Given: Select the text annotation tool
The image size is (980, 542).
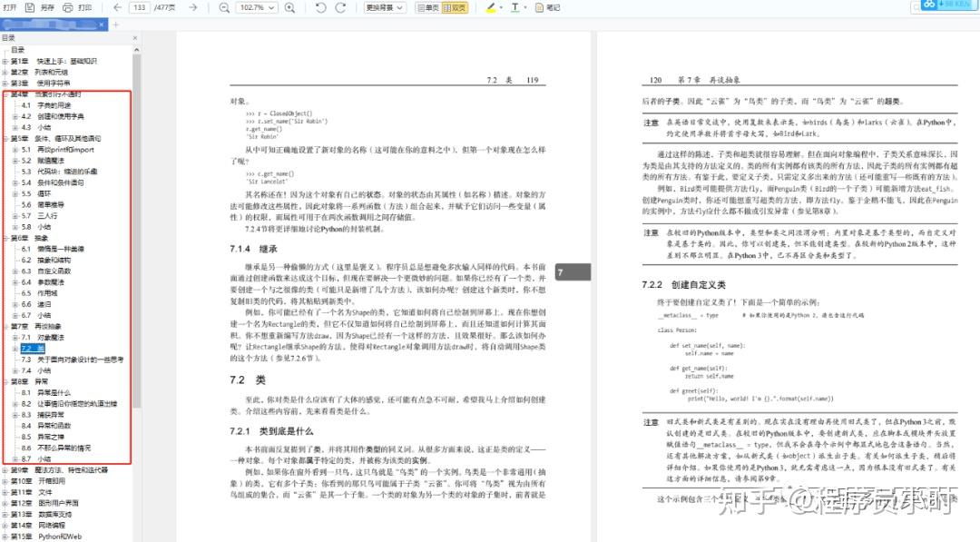Looking at the screenshot, I should [x=514, y=7].
